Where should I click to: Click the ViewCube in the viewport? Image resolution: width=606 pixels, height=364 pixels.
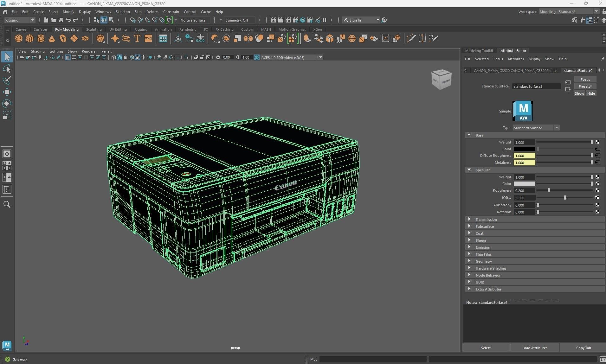tap(441, 80)
